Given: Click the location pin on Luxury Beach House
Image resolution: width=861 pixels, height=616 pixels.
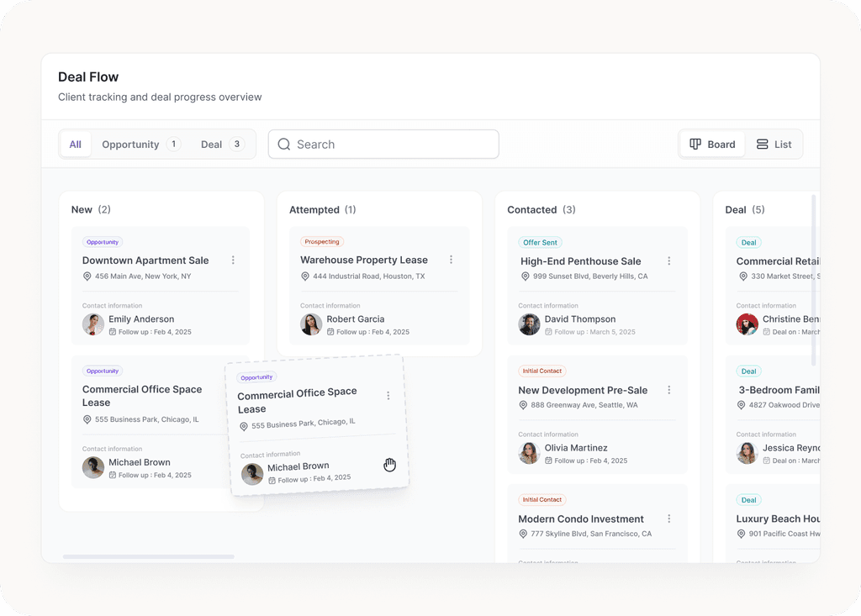Looking at the screenshot, I should [740, 534].
